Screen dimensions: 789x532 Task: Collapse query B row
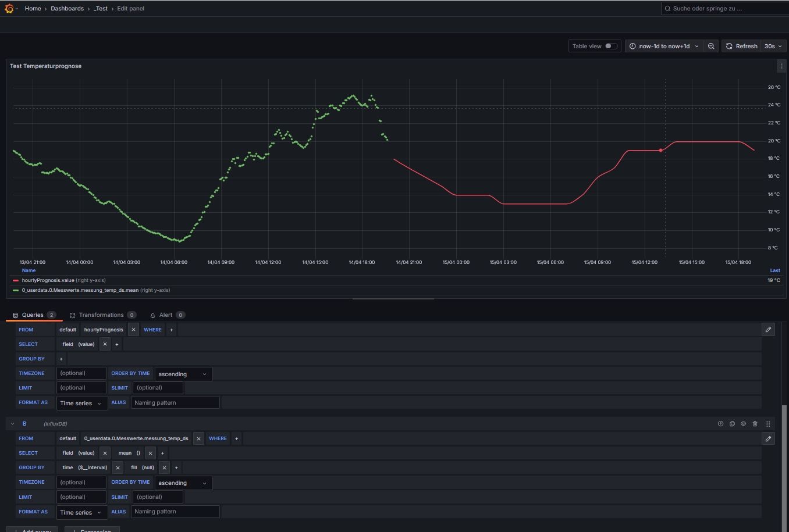12,424
